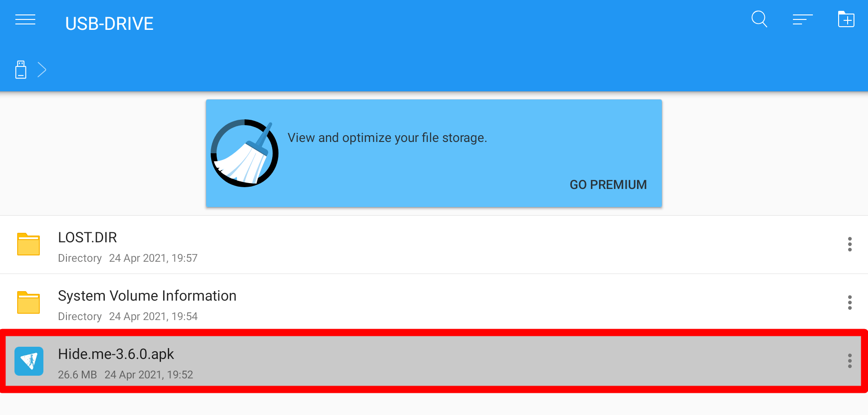868x415 pixels.
Task: Tap the GO PREMIUM button
Action: pyautogui.click(x=608, y=184)
